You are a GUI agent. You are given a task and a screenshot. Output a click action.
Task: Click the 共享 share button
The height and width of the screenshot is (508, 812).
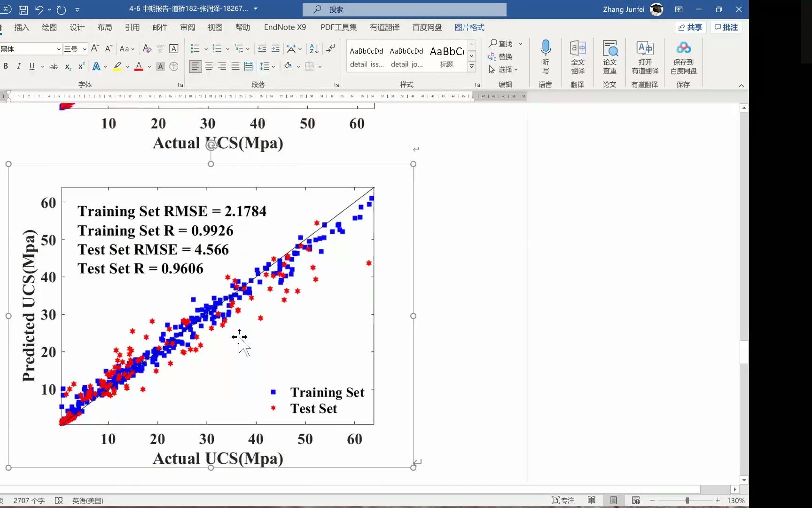coord(690,27)
